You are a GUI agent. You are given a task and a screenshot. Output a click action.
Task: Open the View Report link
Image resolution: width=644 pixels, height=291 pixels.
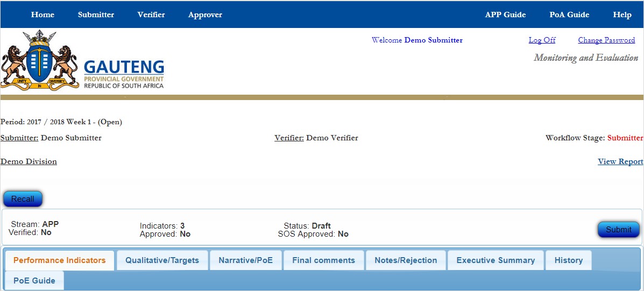[620, 161]
